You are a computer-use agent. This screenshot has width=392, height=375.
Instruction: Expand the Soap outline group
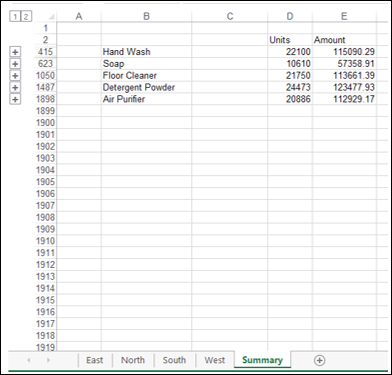[x=15, y=64]
